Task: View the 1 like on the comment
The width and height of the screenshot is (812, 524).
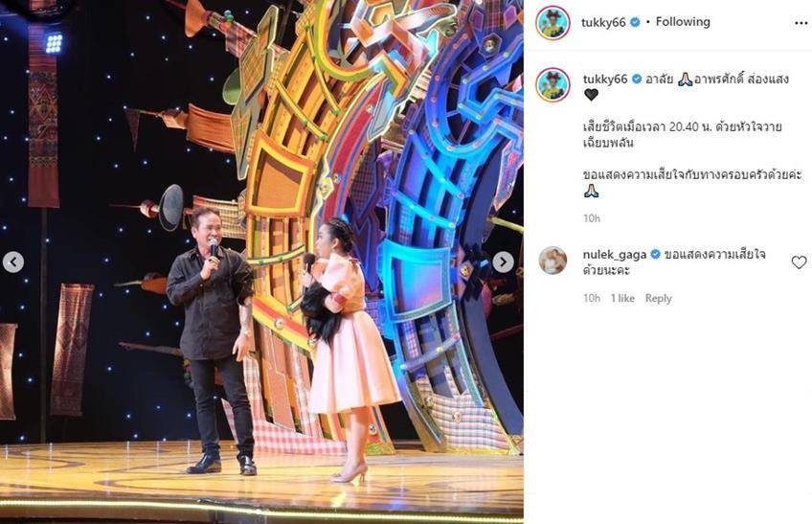Action: click(x=622, y=298)
